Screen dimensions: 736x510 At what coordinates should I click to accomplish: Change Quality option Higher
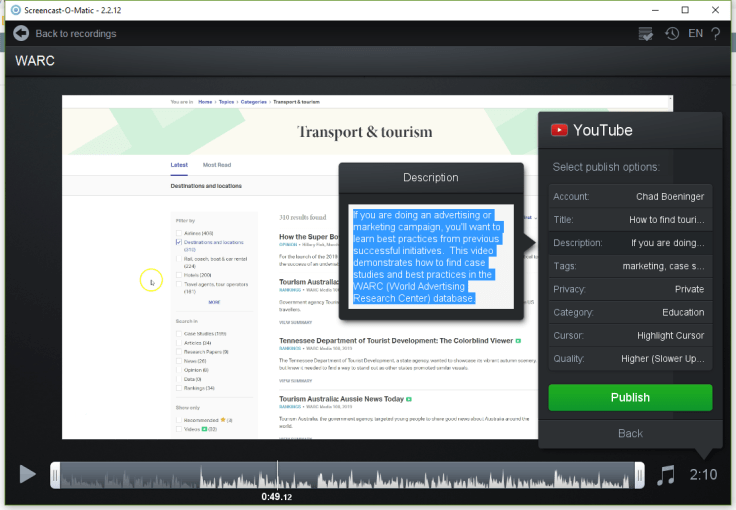click(630, 358)
